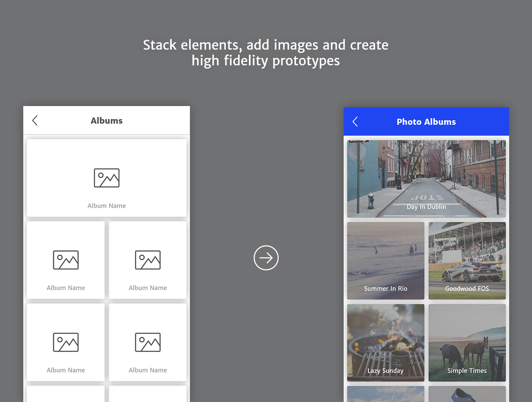Open the Lazy Sunday album
Viewport: 532px width, 402px height.
(385, 342)
